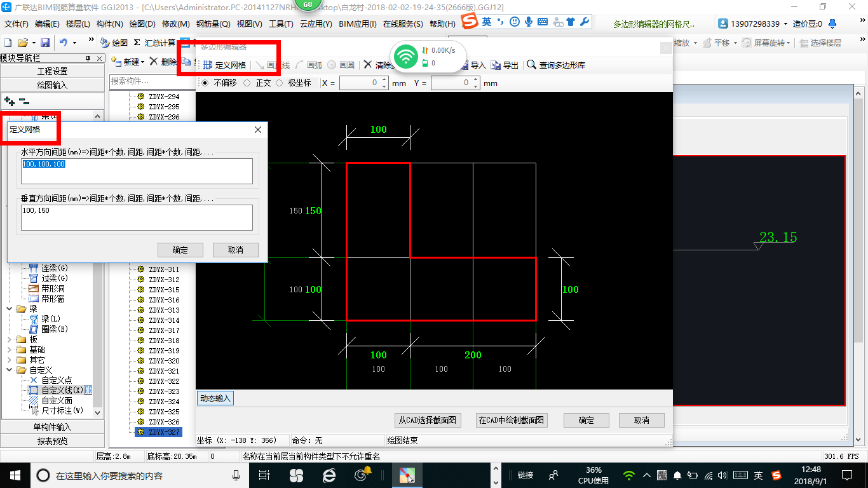Click 取消 in 定义网格 dialog
Screen dimensions: 868x488
click(x=236, y=250)
